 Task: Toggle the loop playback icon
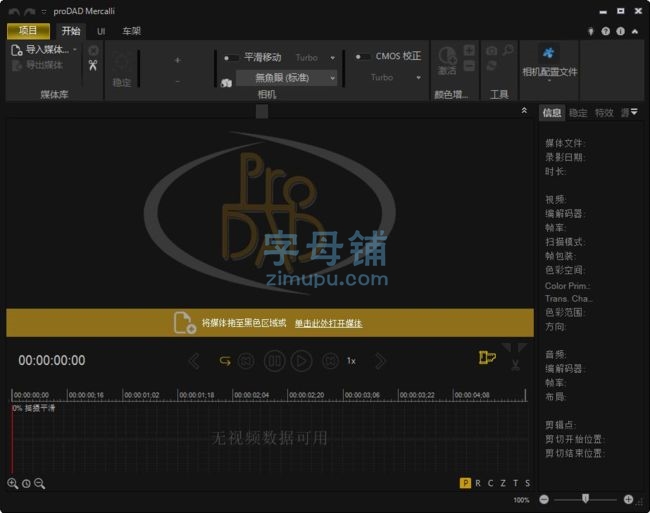click(x=225, y=361)
